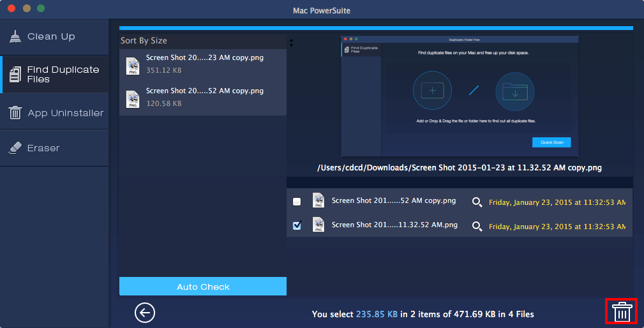Switch to the Eraser section
The image size is (644, 328).
[54, 148]
